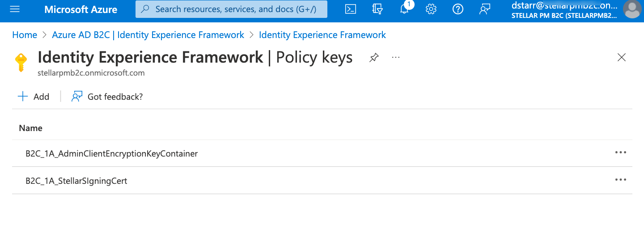This screenshot has height=225, width=644.
Task: Click the Help question mark icon
Action: (458, 9)
